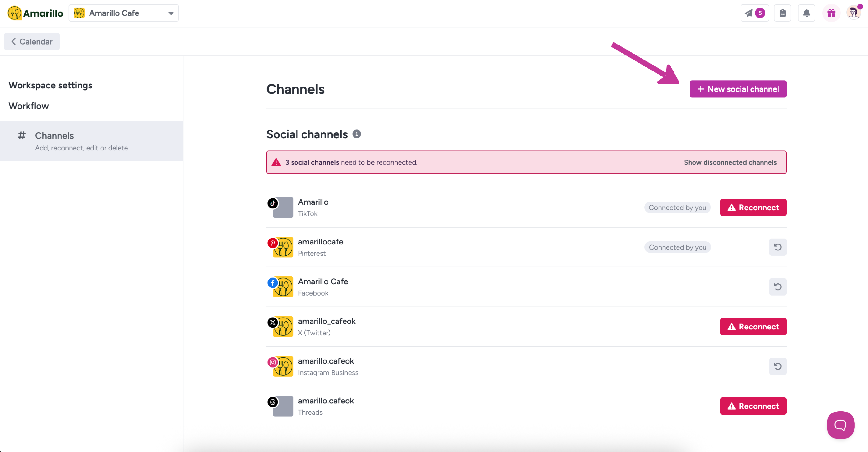
Task: Click the info icon beside Social channels
Action: click(x=356, y=134)
